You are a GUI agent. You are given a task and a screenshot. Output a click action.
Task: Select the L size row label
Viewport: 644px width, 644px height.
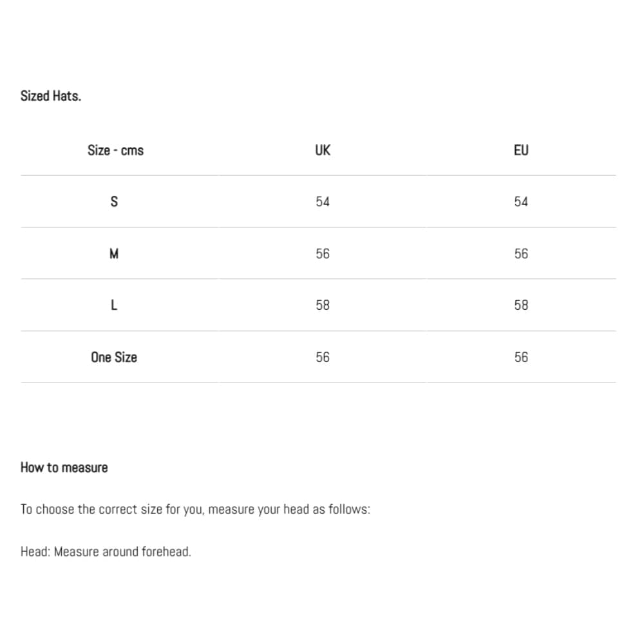(114, 305)
